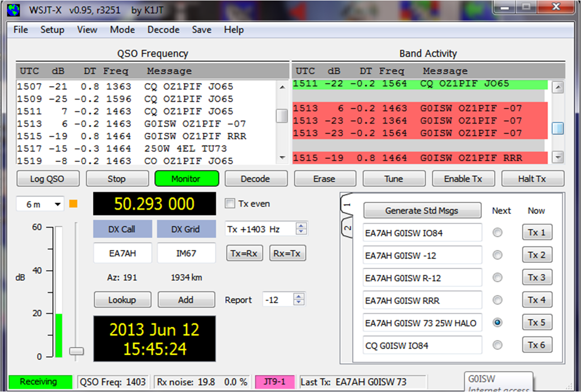This screenshot has height=392, width=581.
Task: Click Generate Std Msgs button
Action: pos(422,210)
